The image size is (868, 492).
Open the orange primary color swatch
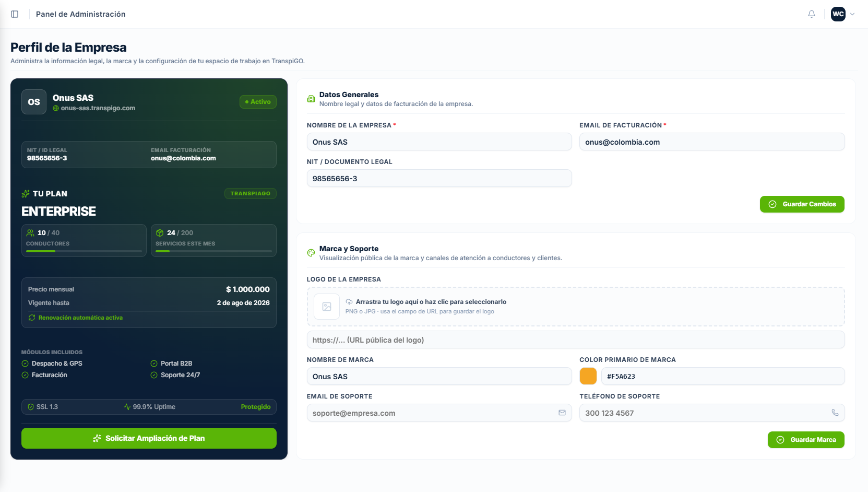(x=588, y=377)
